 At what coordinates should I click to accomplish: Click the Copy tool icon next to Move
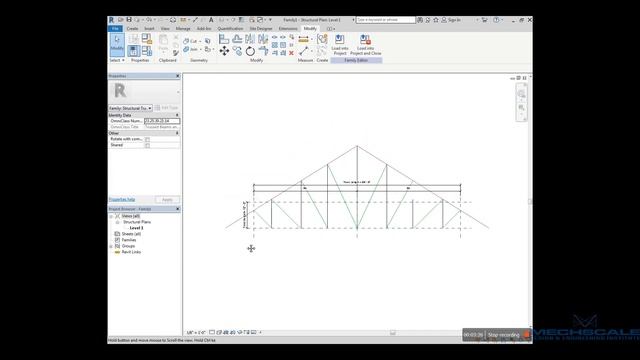(237, 51)
